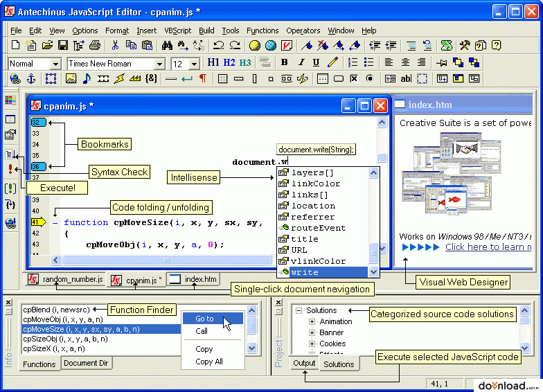Insert a numbered list
This screenshot has height=392, width=543.
coord(353,62)
